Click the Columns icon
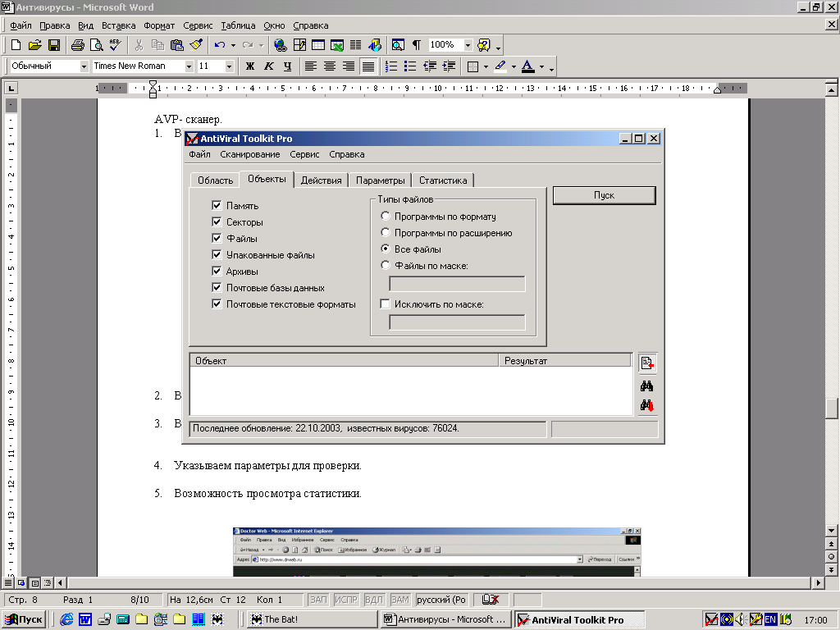The height and width of the screenshot is (630, 840). pos(356,45)
